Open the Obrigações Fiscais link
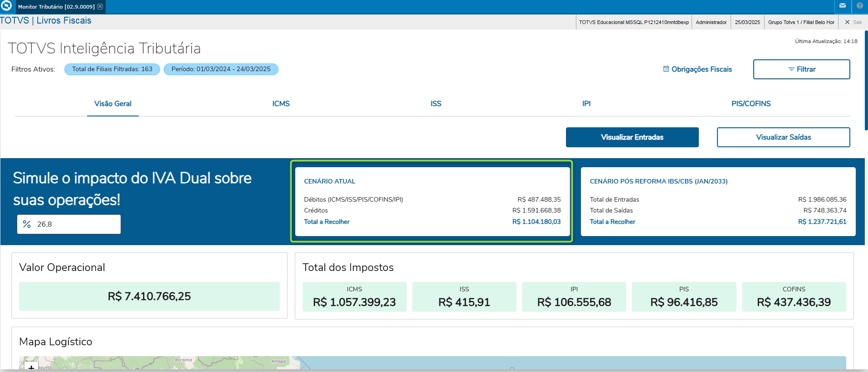The width and height of the screenshot is (868, 372). 697,69
